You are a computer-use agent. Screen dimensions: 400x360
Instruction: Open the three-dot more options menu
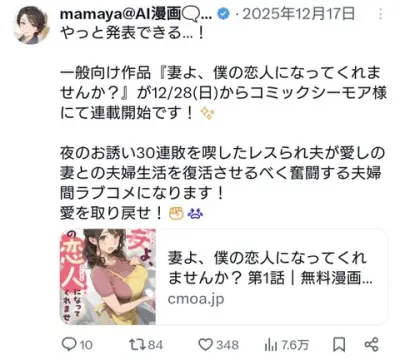381,14
